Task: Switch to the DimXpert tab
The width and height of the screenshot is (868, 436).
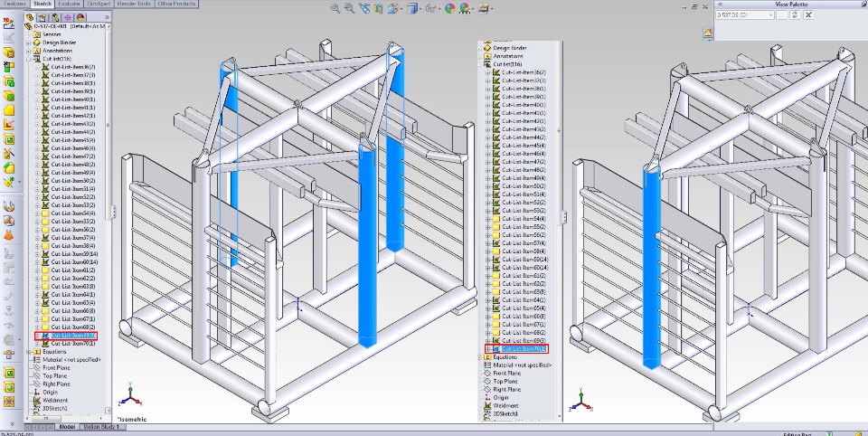Action: [x=99, y=4]
